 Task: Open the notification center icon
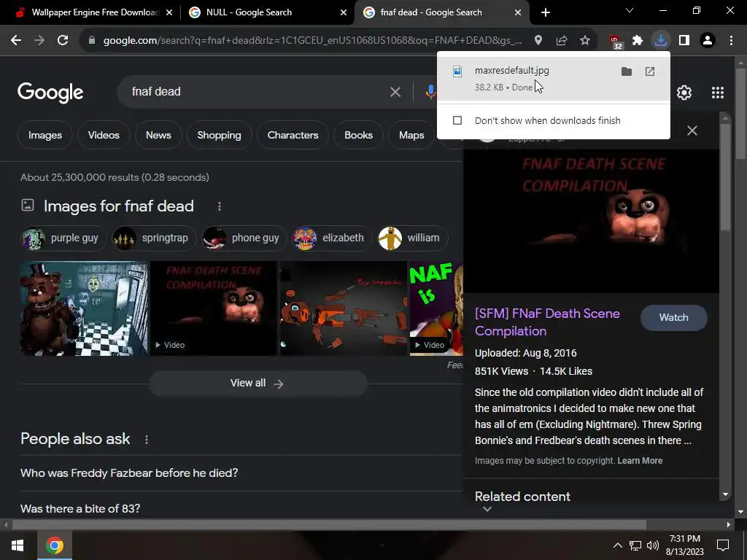tap(723, 545)
